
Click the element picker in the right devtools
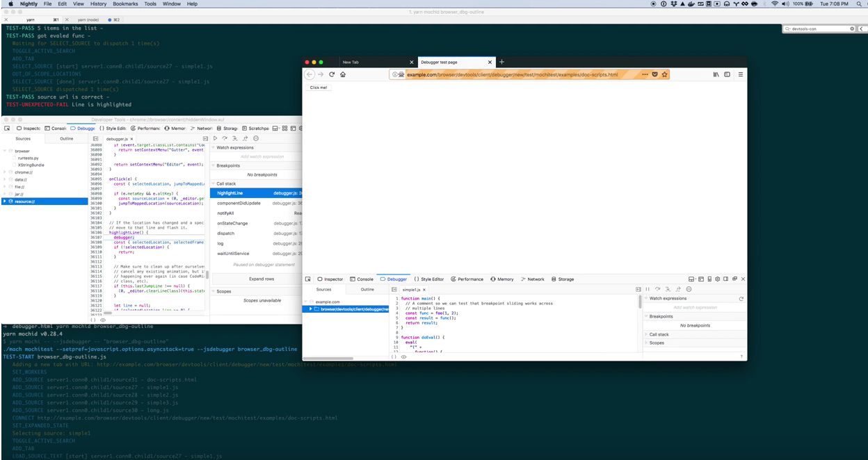point(308,279)
